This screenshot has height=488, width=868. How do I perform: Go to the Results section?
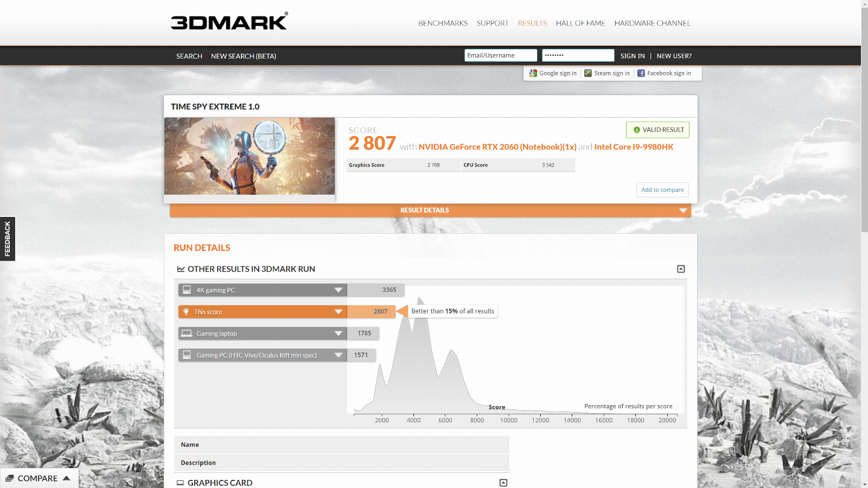[532, 23]
